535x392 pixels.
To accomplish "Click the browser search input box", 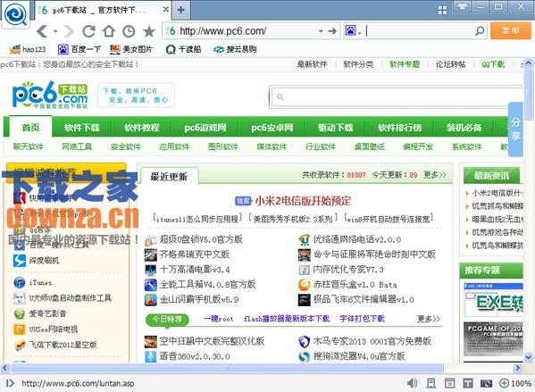I will pyautogui.click(x=420, y=31).
